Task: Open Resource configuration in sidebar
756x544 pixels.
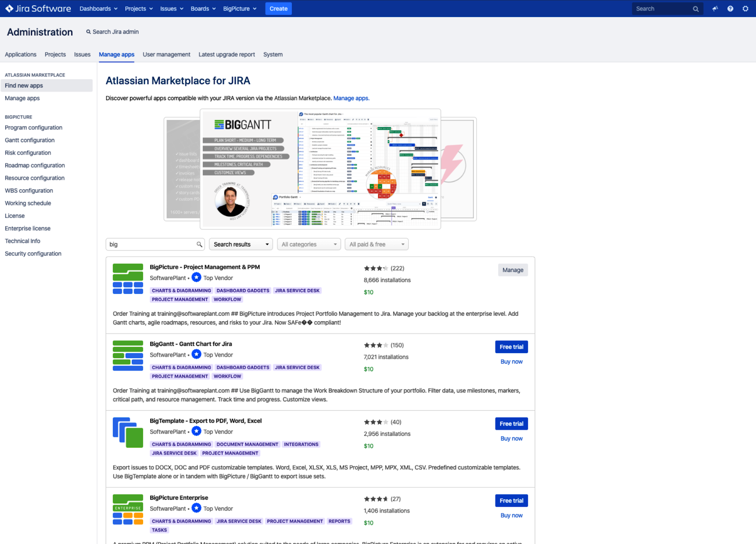Action: click(34, 178)
